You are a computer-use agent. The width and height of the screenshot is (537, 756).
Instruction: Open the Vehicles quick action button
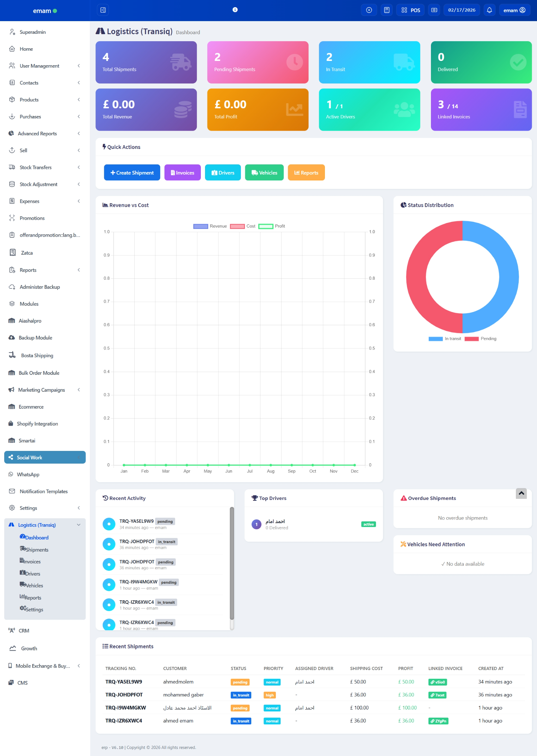tap(264, 173)
